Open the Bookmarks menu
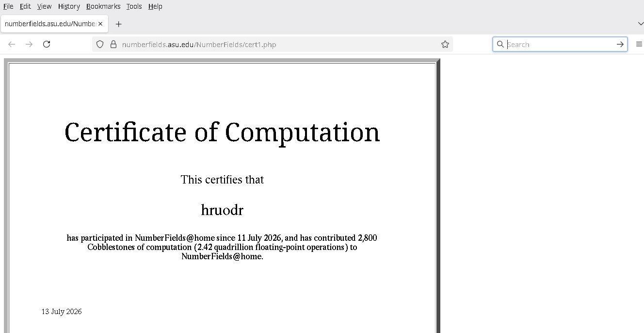This screenshot has width=644, height=333. pyautogui.click(x=103, y=6)
